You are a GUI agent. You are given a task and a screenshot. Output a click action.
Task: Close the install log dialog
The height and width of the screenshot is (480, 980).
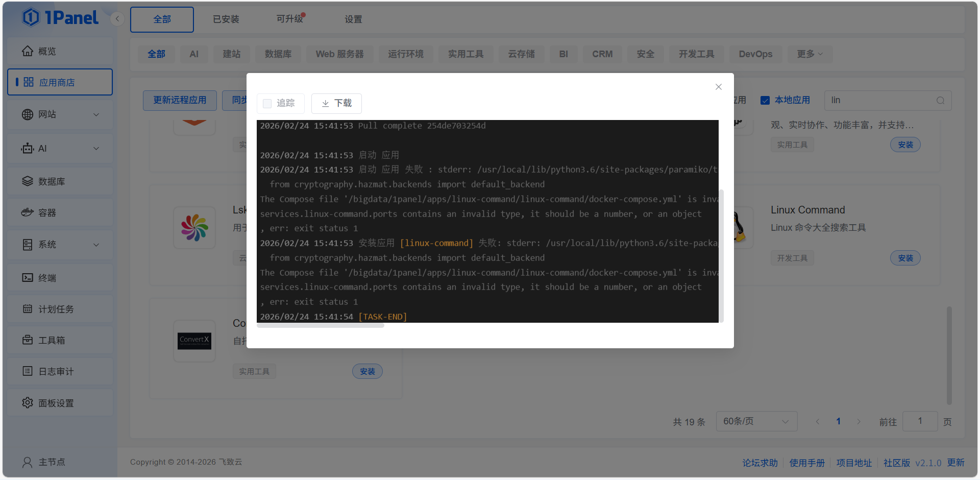tap(718, 87)
